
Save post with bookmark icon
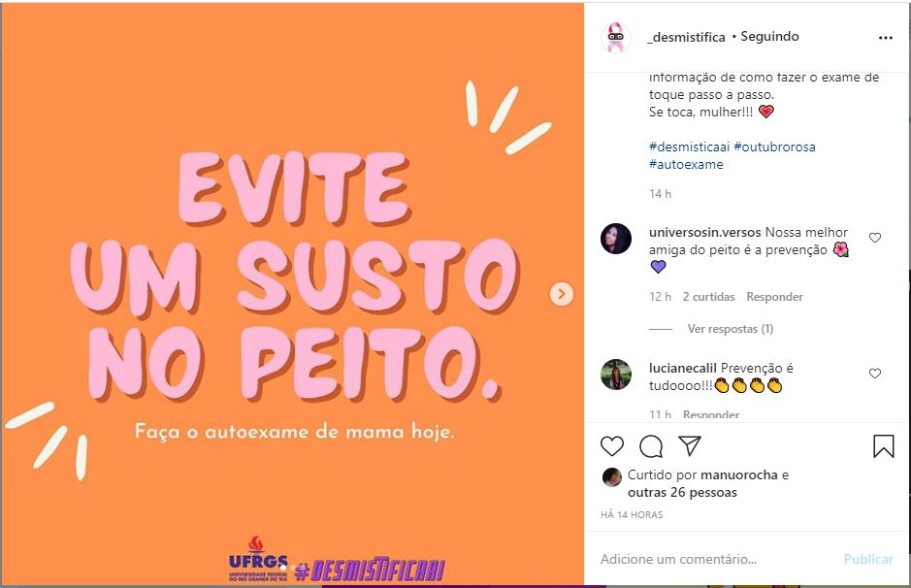[883, 446]
